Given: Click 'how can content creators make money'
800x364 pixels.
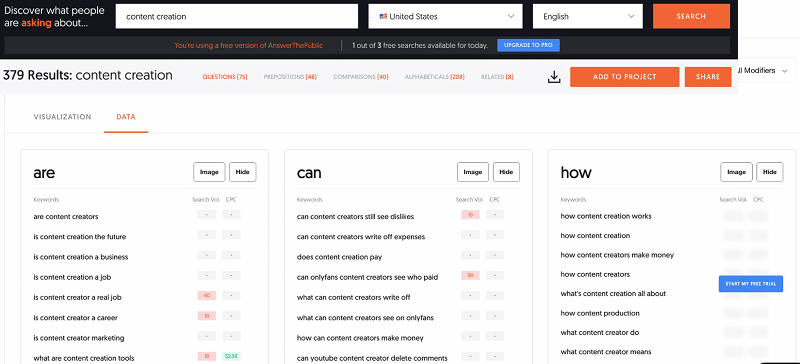Looking at the screenshot, I should pyautogui.click(x=360, y=338).
